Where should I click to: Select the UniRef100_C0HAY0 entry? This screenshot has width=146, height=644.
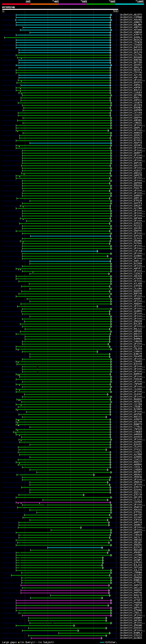(x=131, y=352)
